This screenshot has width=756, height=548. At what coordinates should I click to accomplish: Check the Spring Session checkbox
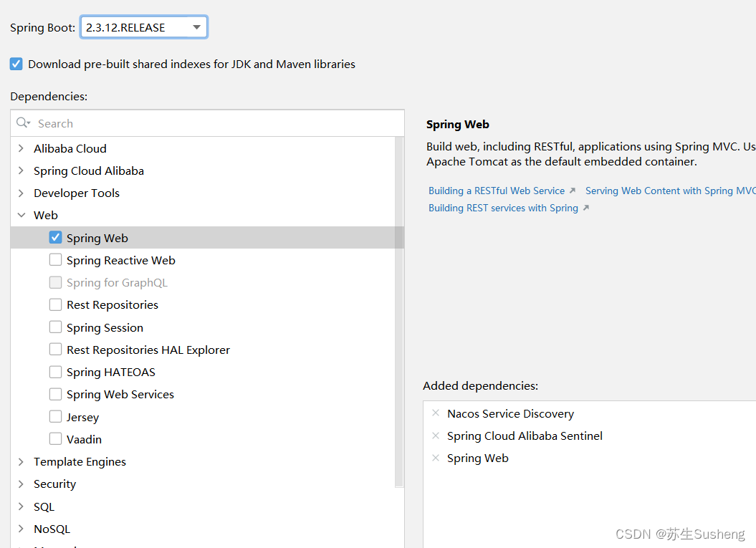(55, 327)
